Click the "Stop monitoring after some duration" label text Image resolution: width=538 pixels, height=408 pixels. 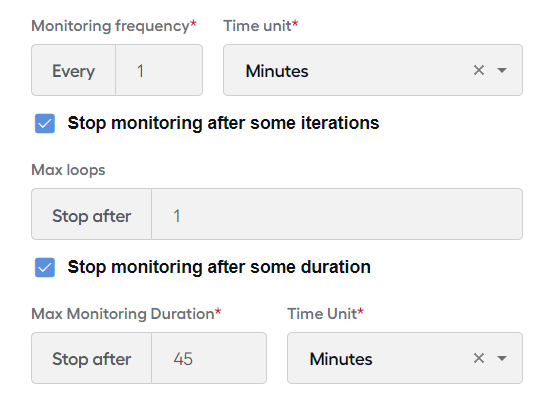(219, 267)
